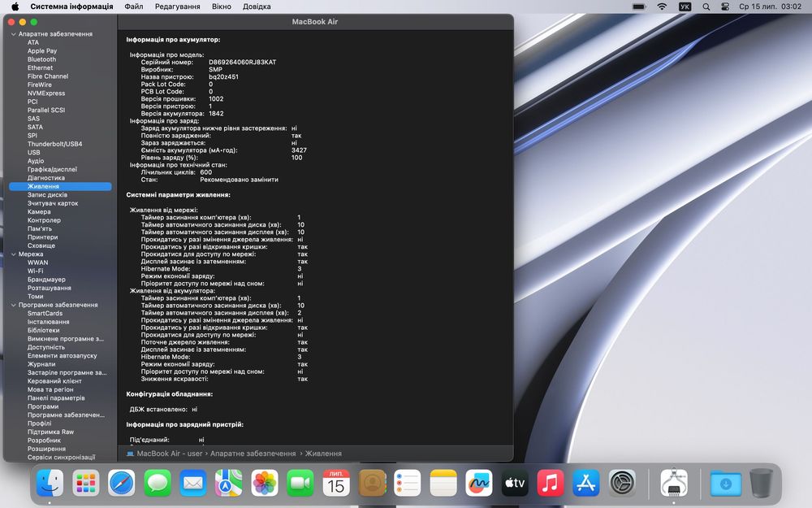Open Reminders app in Dock
Screen dimensions: 812x508
(x=408, y=483)
